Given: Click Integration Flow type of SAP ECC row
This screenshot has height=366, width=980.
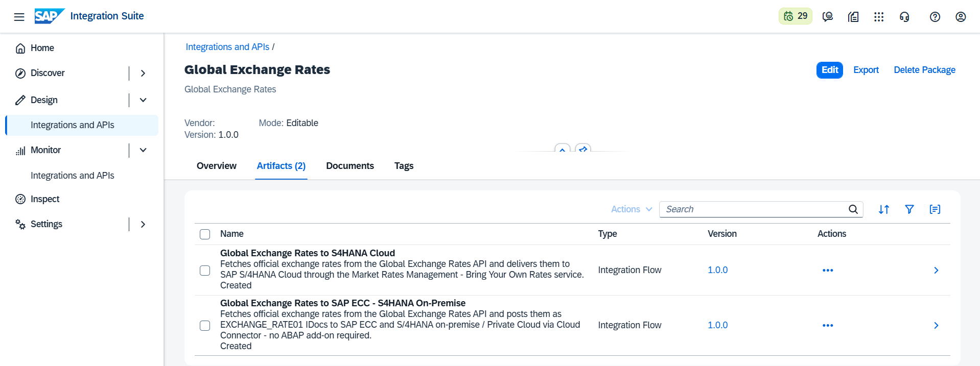Looking at the screenshot, I should point(629,325).
